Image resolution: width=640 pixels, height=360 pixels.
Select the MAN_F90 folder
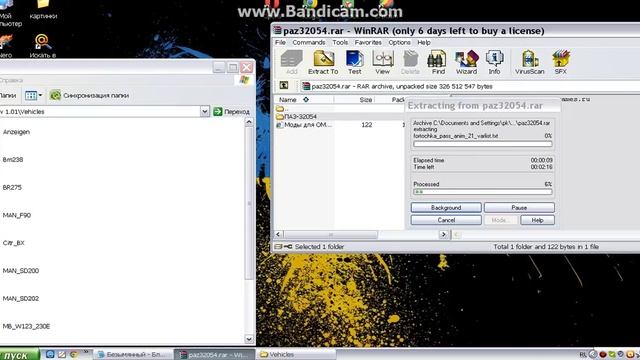coord(17,215)
